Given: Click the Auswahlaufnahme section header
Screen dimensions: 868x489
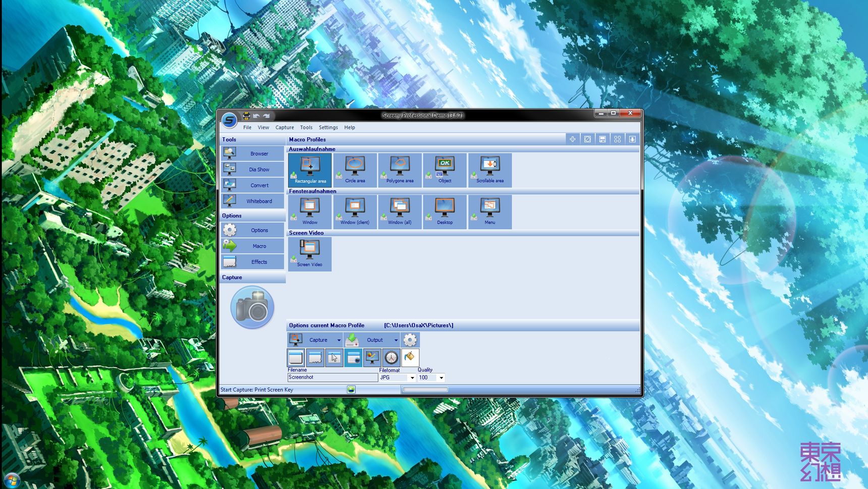Looking at the screenshot, I should point(312,149).
